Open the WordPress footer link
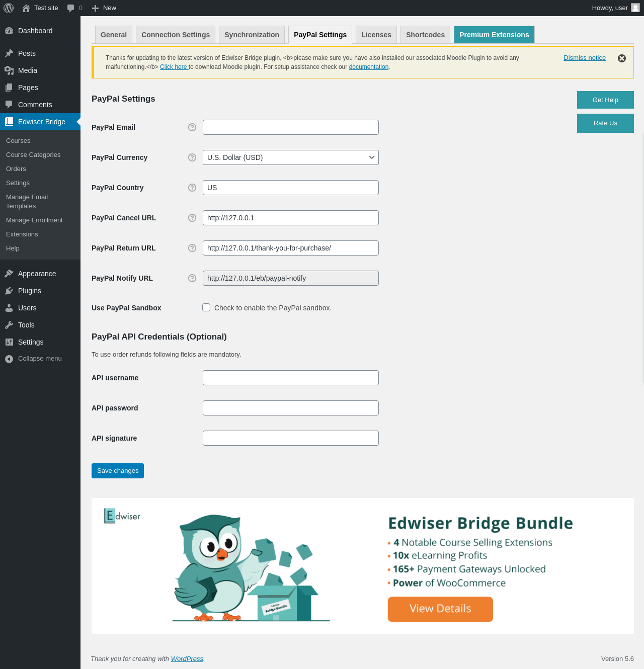Image resolution: width=644 pixels, height=669 pixels. click(x=187, y=659)
